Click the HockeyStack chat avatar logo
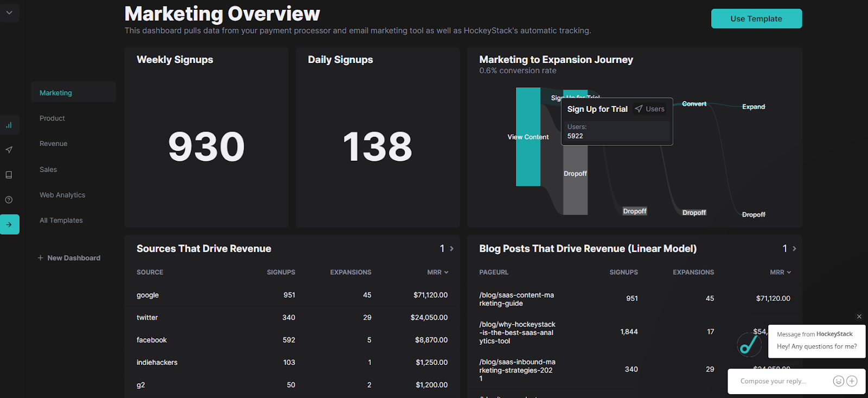The image size is (868, 398). click(x=749, y=344)
